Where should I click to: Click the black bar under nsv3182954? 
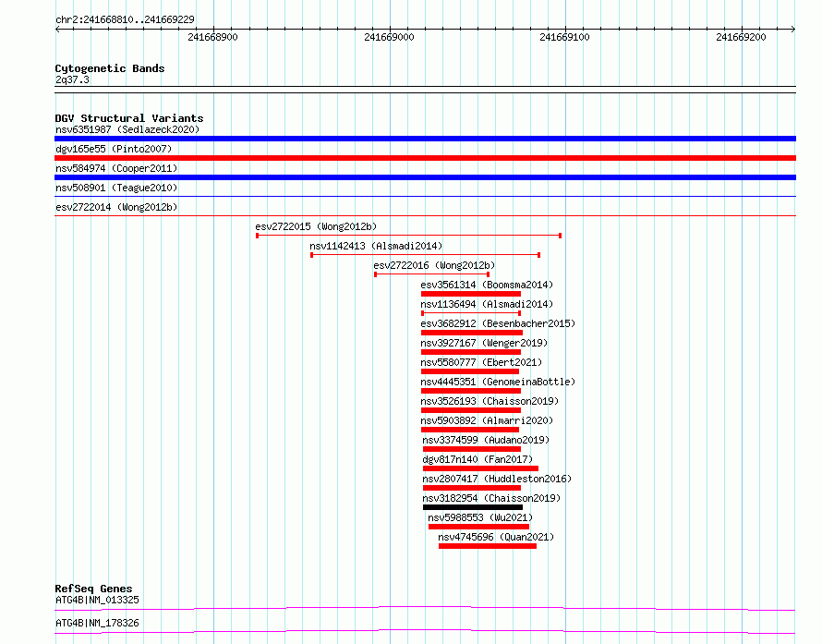pyautogui.click(x=473, y=507)
